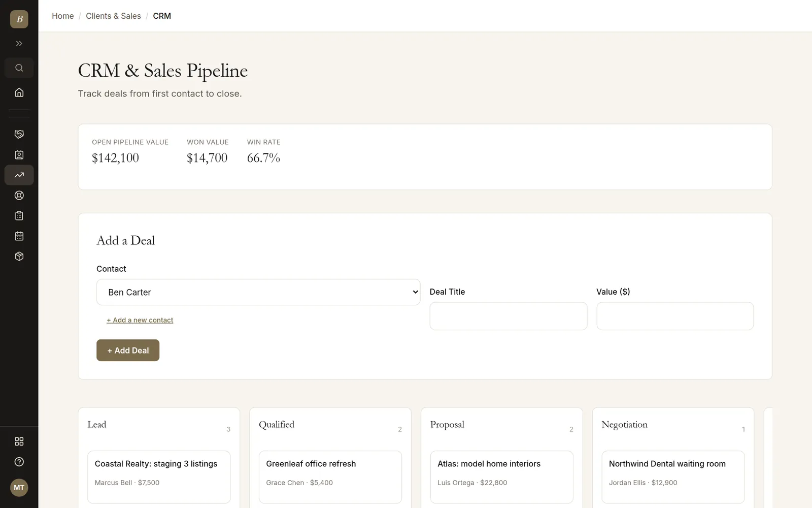Click the Add a new contact link
Screen dimensions: 812x508
pos(140,320)
